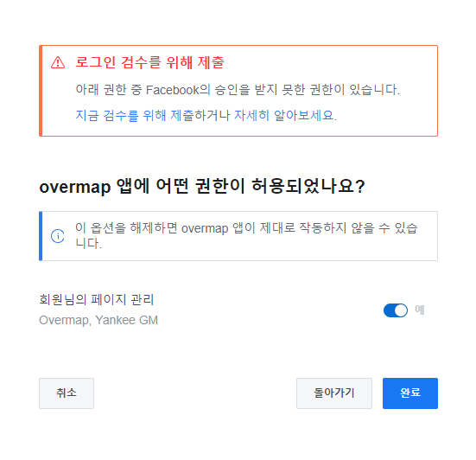Click the 이 옵션을 해제하면 info message text
476x460 pixels.
(246, 235)
